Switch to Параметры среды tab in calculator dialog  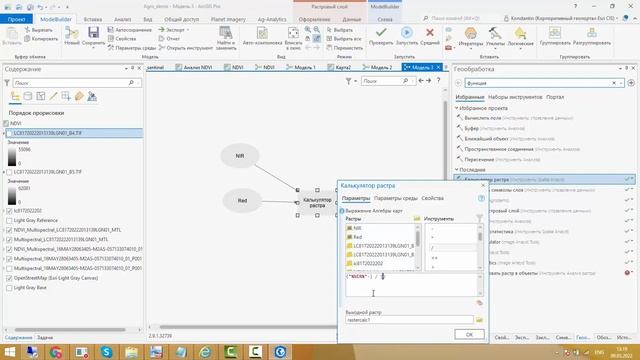click(x=396, y=198)
